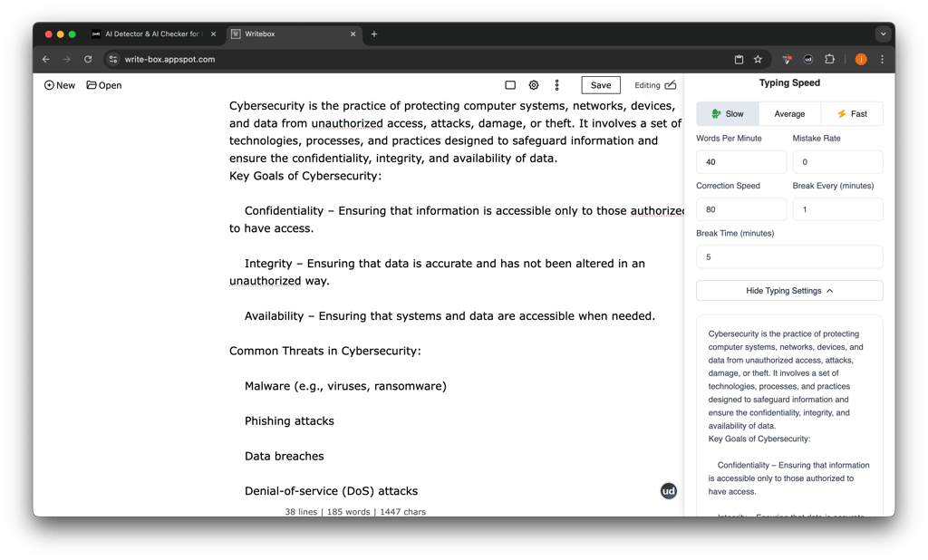Select Fast typing speed
This screenshot has height=560, width=928.
tap(852, 113)
